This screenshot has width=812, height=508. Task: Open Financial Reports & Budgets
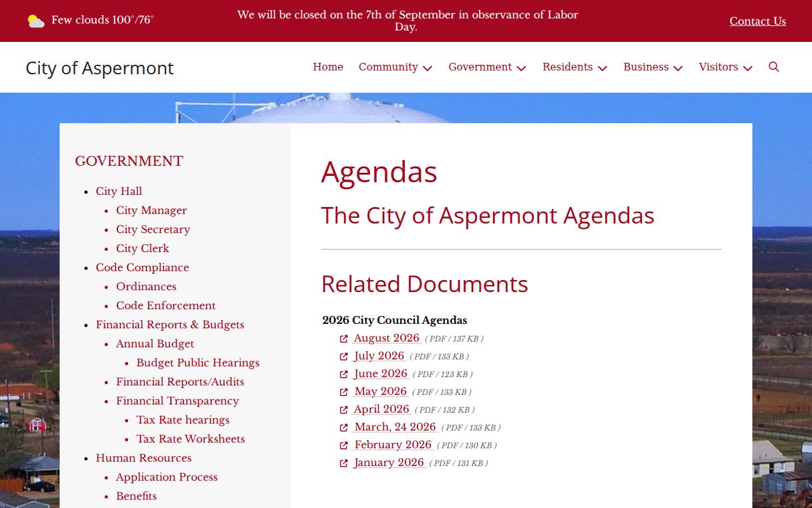[x=170, y=324]
